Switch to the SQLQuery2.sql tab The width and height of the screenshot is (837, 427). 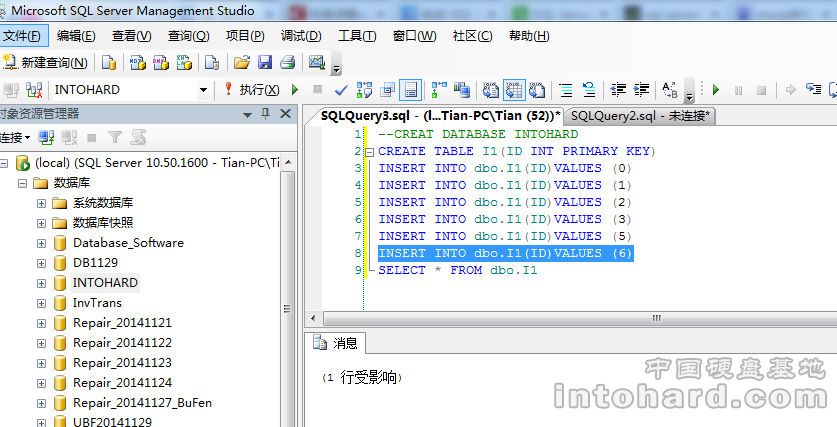pyautogui.click(x=639, y=115)
